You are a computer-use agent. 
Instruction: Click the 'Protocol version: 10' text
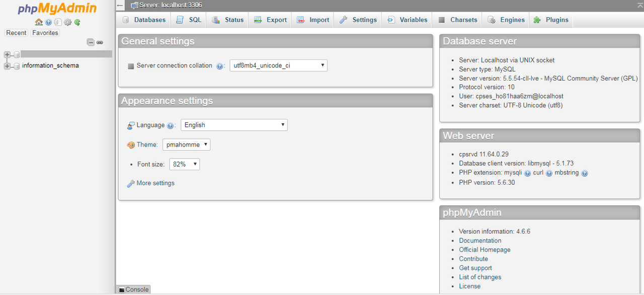click(487, 88)
